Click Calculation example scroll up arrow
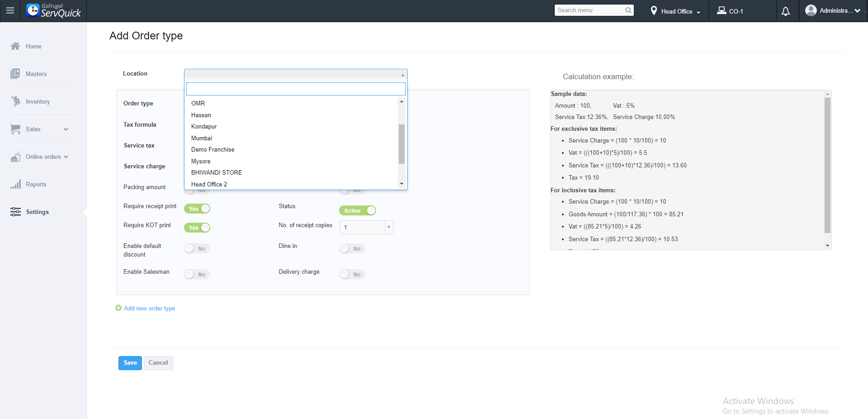 pyautogui.click(x=827, y=94)
